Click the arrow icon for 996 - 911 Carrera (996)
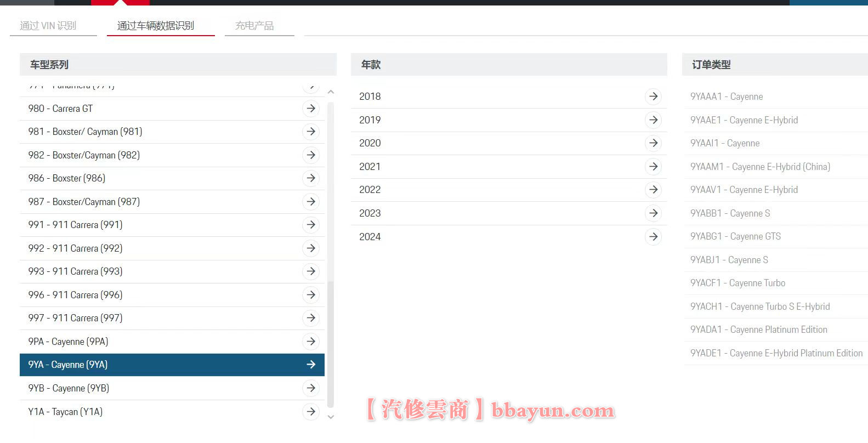The width and height of the screenshot is (868, 443). click(311, 295)
